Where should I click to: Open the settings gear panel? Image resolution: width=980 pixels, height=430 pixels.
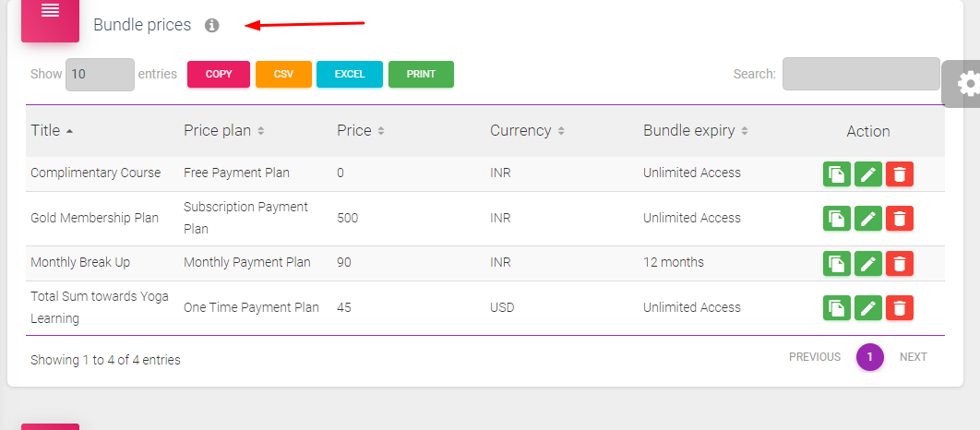[x=962, y=84]
